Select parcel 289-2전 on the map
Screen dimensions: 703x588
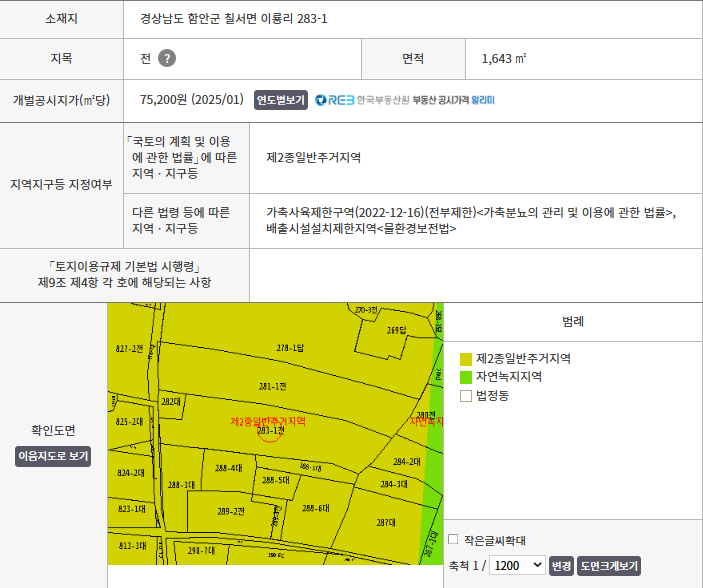pyautogui.click(x=231, y=510)
